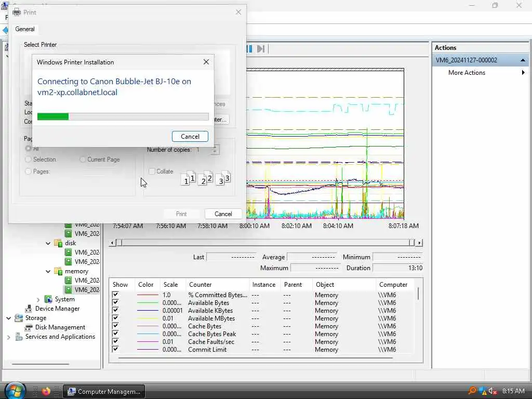Click the Print button

click(x=181, y=214)
